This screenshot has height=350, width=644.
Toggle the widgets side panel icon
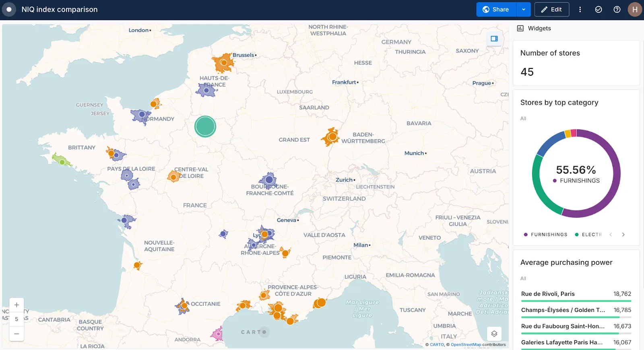tap(494, 39)
